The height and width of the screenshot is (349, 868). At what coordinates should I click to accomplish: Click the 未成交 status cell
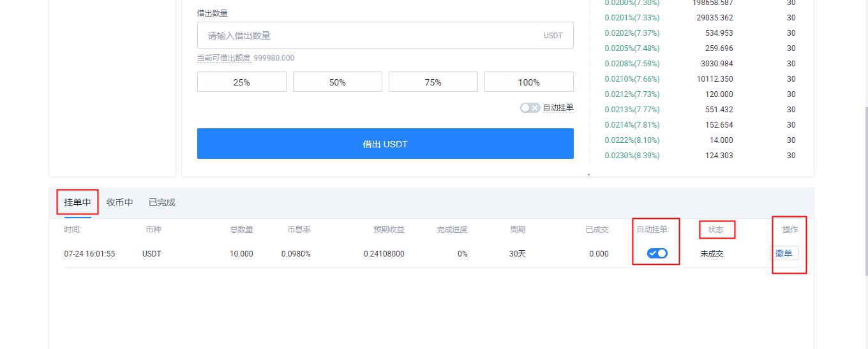[712, 254]
